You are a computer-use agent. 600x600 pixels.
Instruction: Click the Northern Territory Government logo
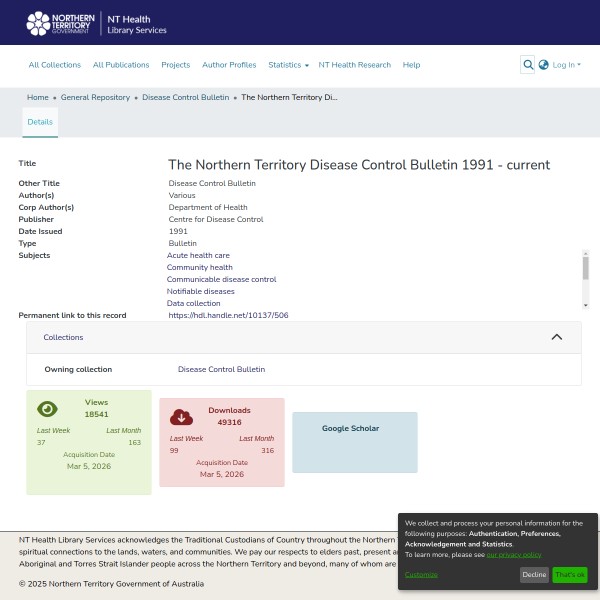click(x=62, y=23)
